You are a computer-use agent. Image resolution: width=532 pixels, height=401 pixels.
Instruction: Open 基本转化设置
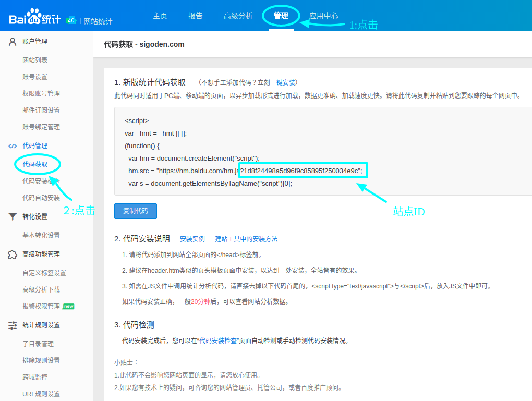pos(41,236)
